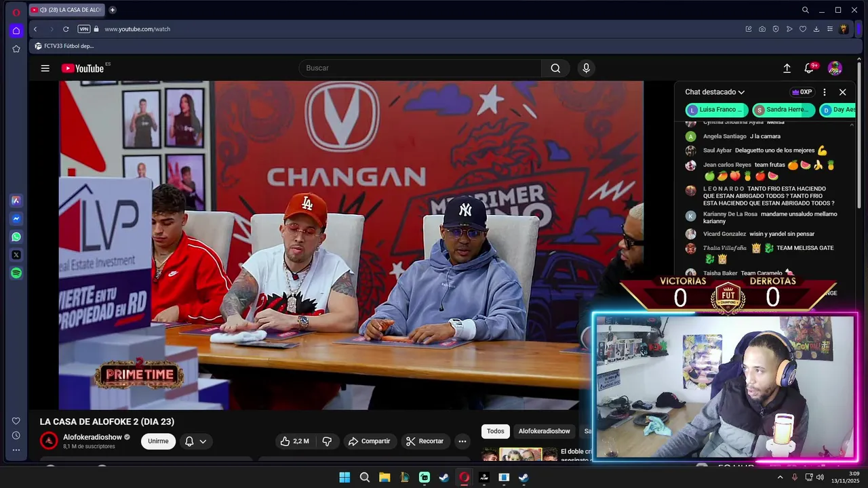Screen dimensions: 868x488
Task: Open the crowned profile icon in the toolbar
Action: point(844,29)
